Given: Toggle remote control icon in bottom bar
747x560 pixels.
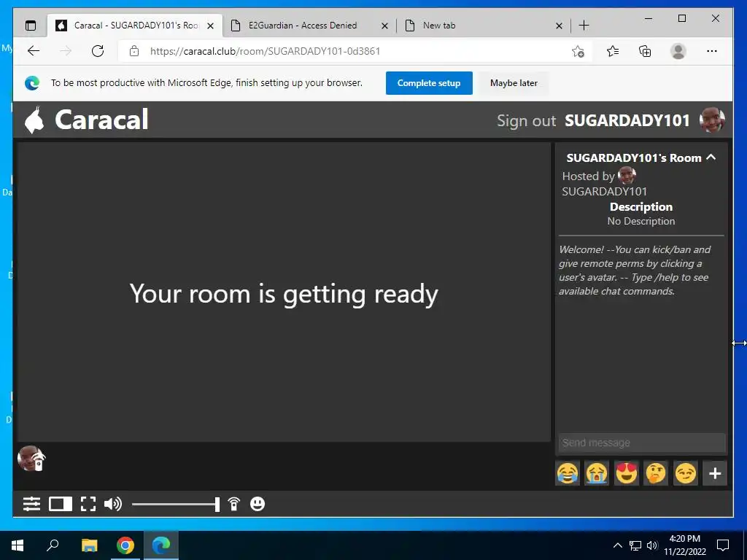Looking at the screenshot, I should pos(234,504).
